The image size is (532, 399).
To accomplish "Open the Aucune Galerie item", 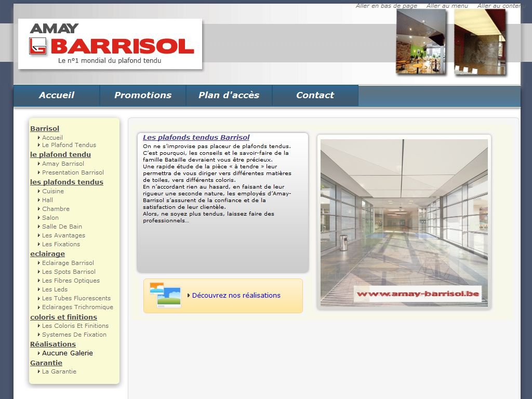I will 68,353.
